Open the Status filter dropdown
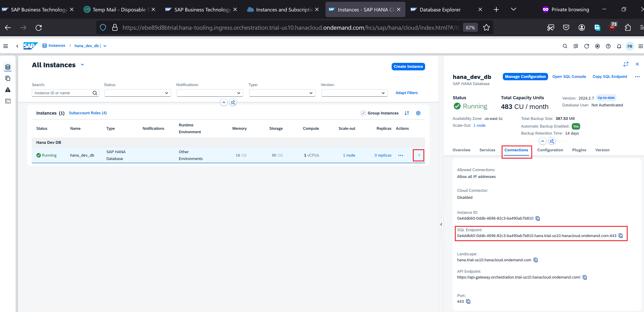 137,93
